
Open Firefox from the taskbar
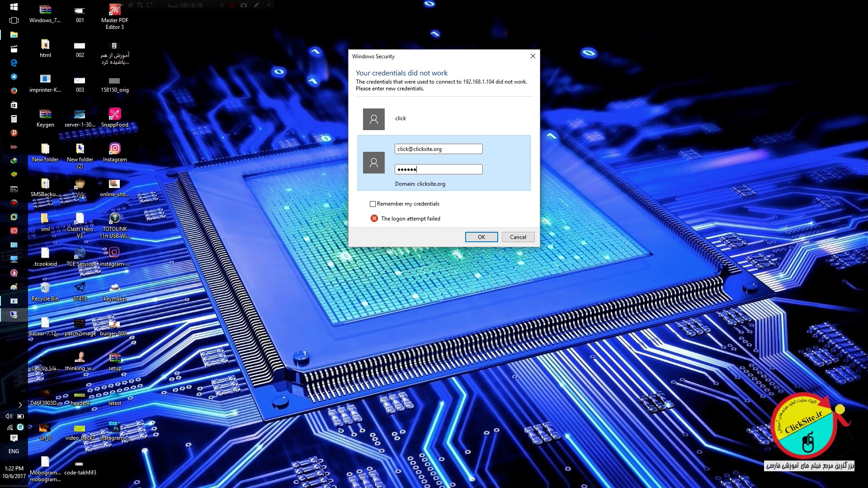(14, 90)
